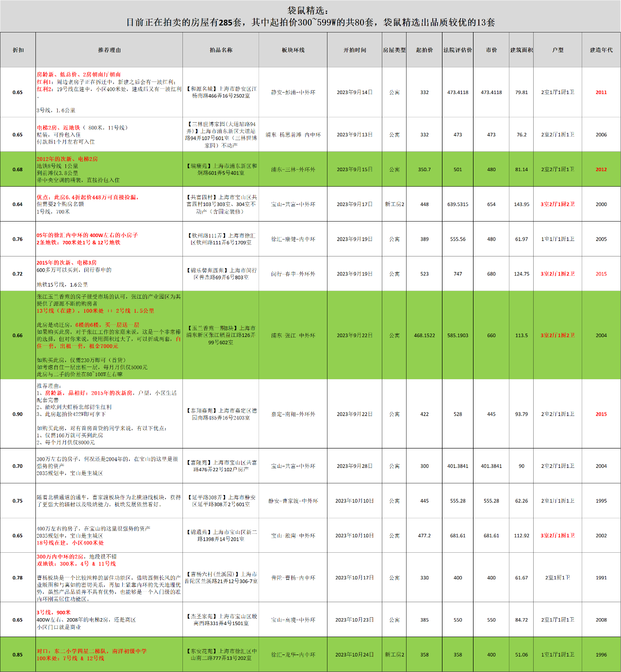Select the 东安花苑 listing name cell
621x672 pixels.
(221, 655)
